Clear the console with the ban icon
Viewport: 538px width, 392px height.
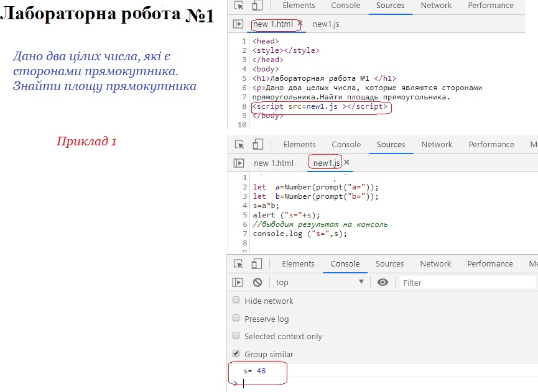[257, 282]
